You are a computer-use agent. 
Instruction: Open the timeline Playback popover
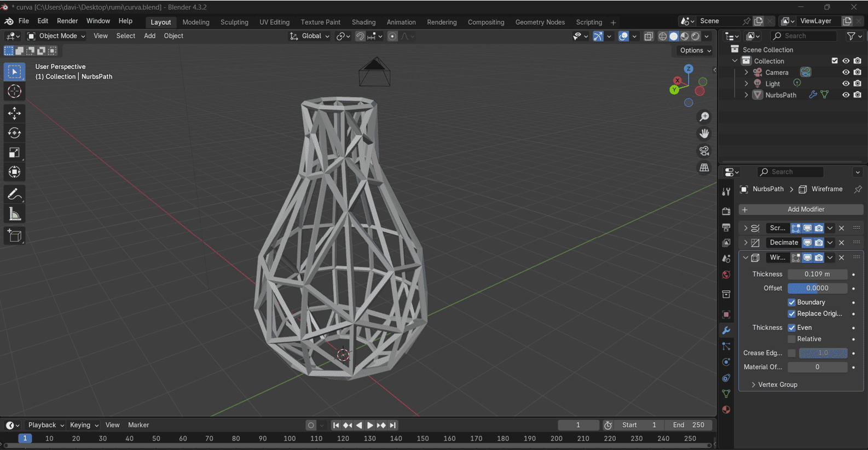point(46,425)
